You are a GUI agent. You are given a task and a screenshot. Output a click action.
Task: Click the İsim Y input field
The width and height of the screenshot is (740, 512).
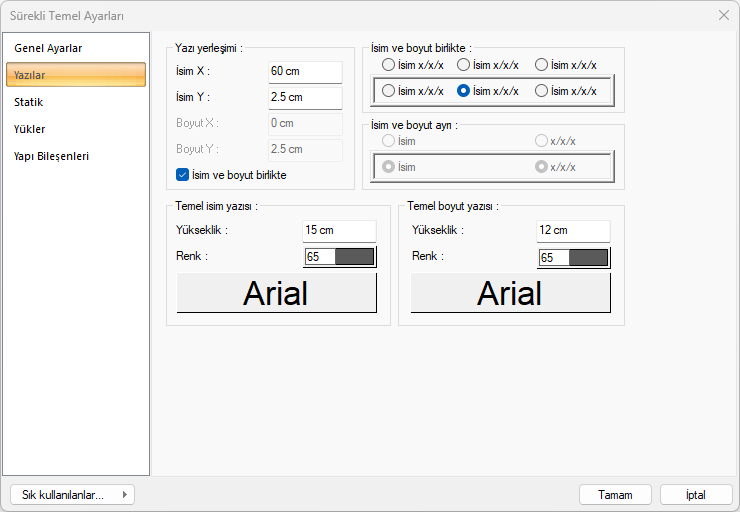click(305, 98)
